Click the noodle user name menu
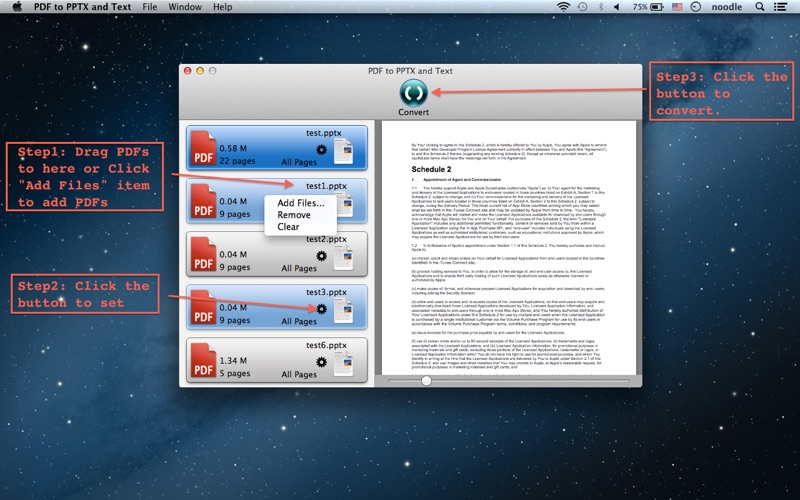 point(727,7)
